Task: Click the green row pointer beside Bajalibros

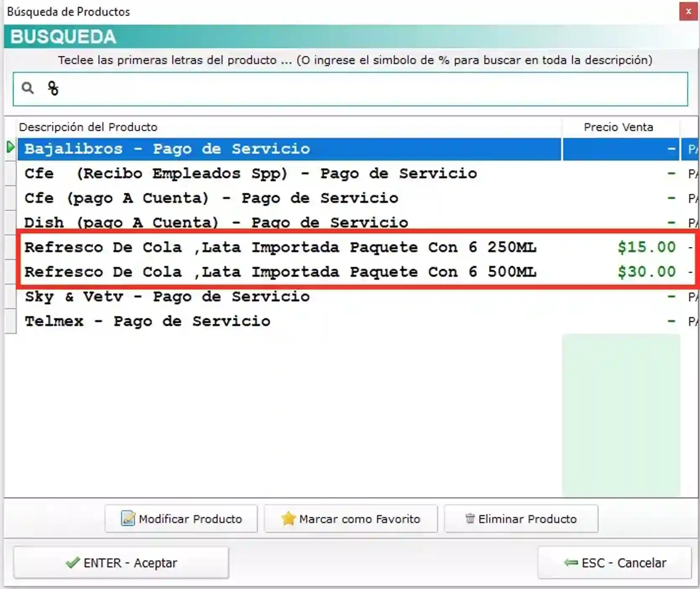Action: coord(10,147)
